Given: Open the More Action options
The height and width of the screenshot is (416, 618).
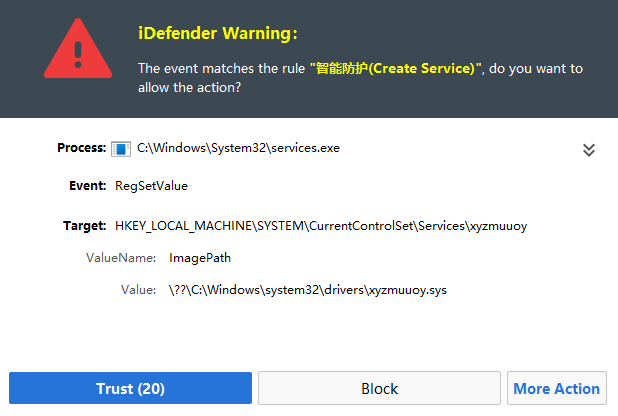Looking at the screenshot, I should [557, 388].
